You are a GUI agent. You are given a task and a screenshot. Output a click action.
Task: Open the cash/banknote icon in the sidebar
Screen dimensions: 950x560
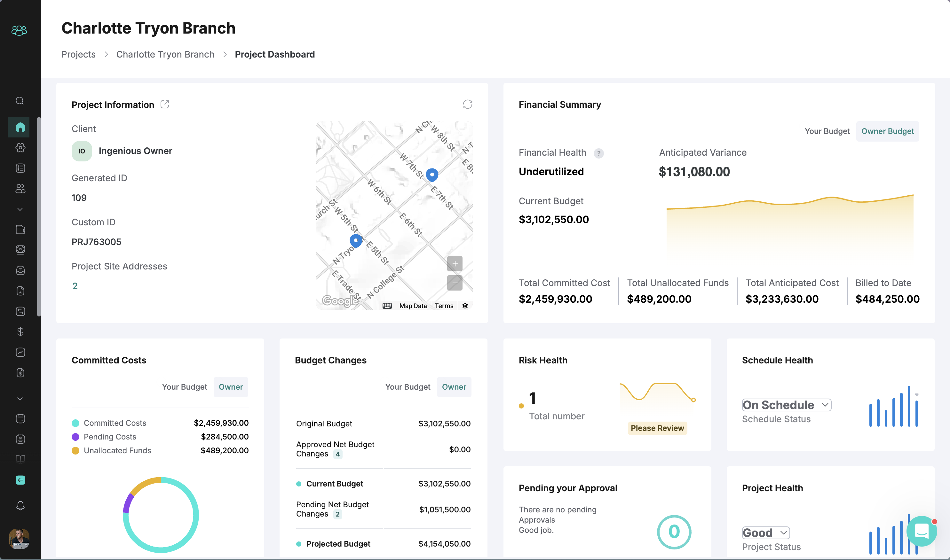20,250
